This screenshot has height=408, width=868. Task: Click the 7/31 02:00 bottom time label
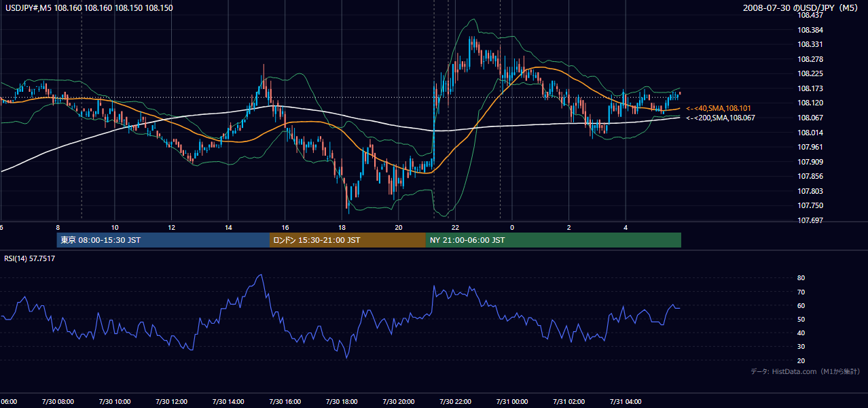[x=568, y=402]
